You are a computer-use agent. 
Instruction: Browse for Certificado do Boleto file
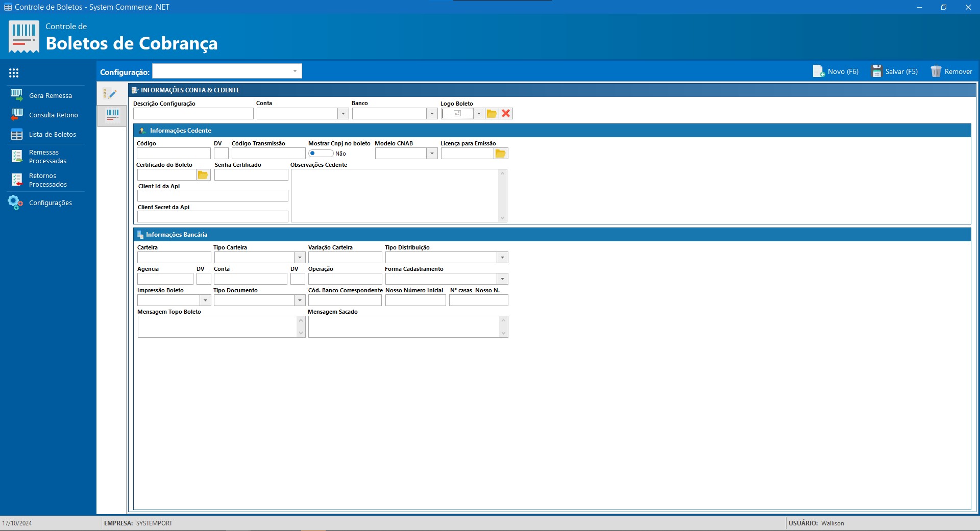click(x=203, y=175)
